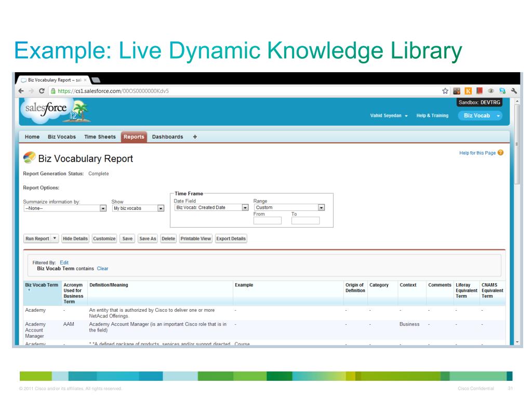Image resolution: width=532 pixels, height=399 pixels.
Task: Reload the page with refresh icon
Action: pyautogui.click(x=42, y=91)
